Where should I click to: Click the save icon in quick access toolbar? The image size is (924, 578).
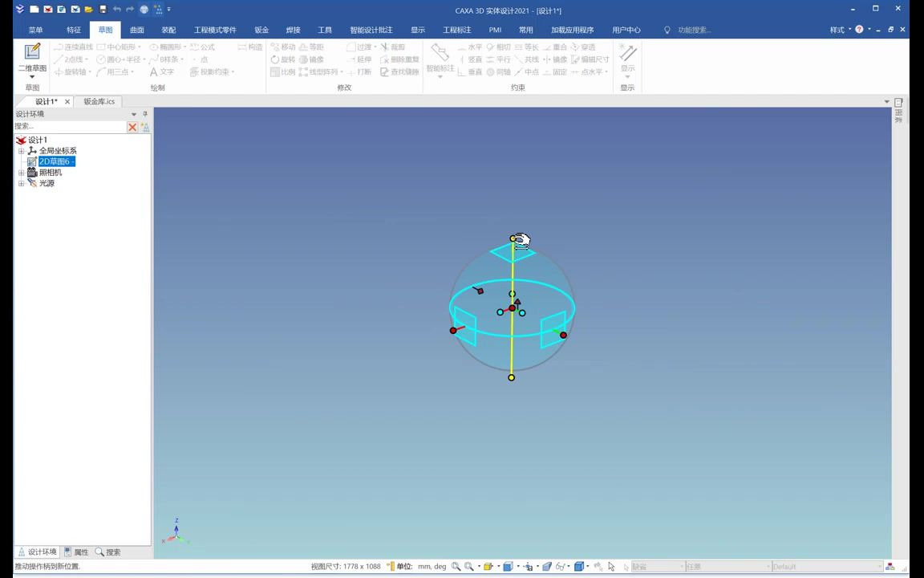(x=103, y=10)
